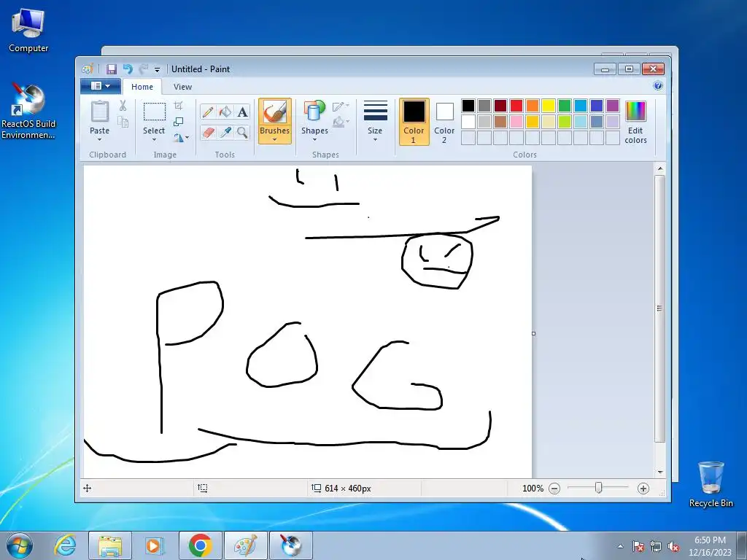747x560 pixels.
Task: Pick the purple color swatch
Action: click(613, 106)
